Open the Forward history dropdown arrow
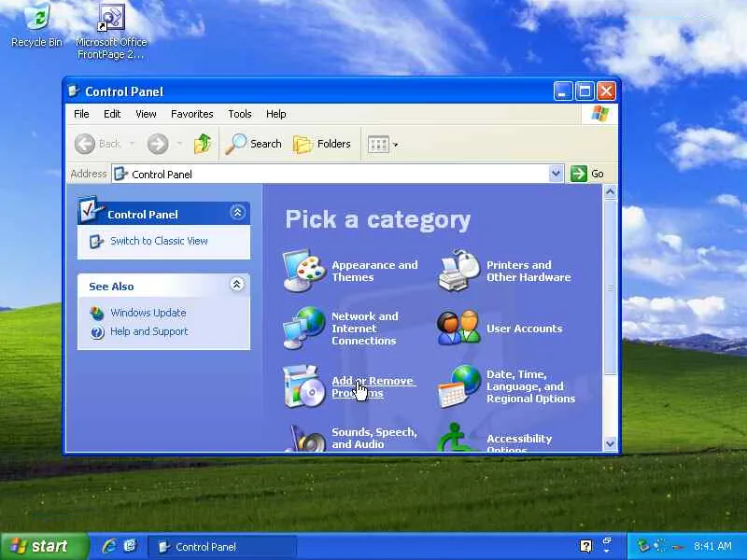Screen dimensions: 747x560 tap(179, 144)
